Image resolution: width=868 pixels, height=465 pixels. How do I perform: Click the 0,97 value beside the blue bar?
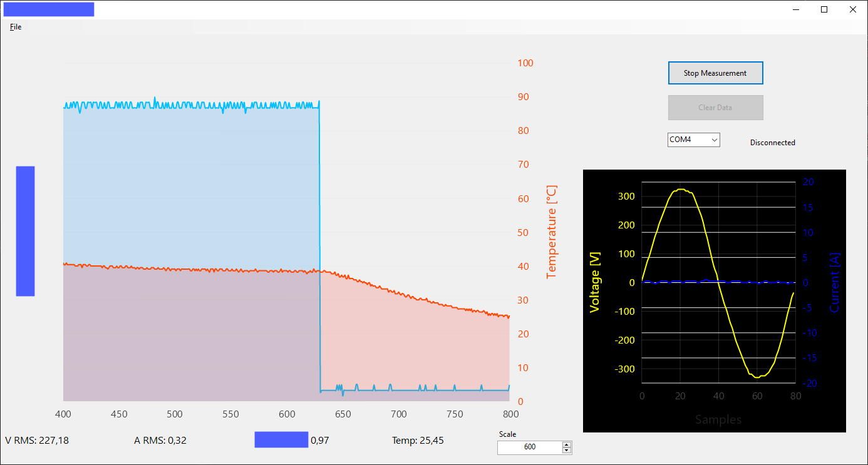click(319, 441)
